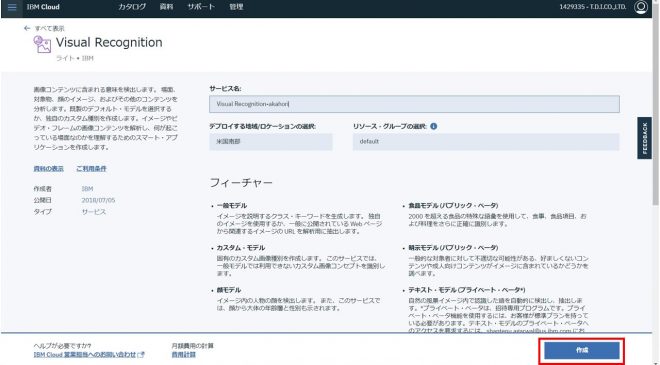Focus the サービス名 input field

pyautogui.click(x=414, y=104)
